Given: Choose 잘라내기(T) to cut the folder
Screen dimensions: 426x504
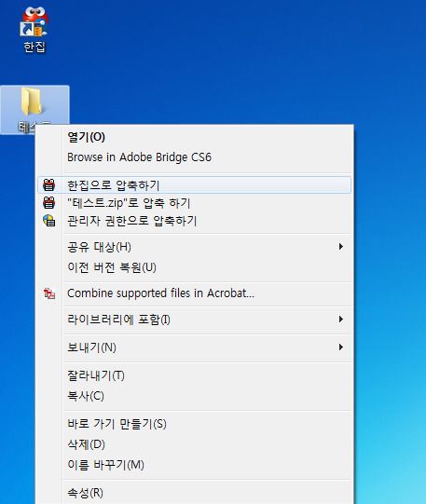Looking at the screenshot, I should point(194,375).
